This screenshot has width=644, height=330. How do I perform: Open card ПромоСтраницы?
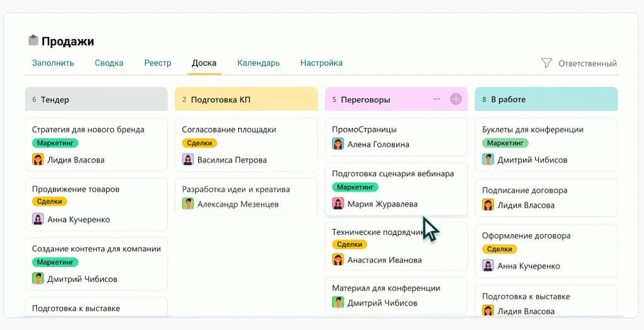[x=396, y=137]
